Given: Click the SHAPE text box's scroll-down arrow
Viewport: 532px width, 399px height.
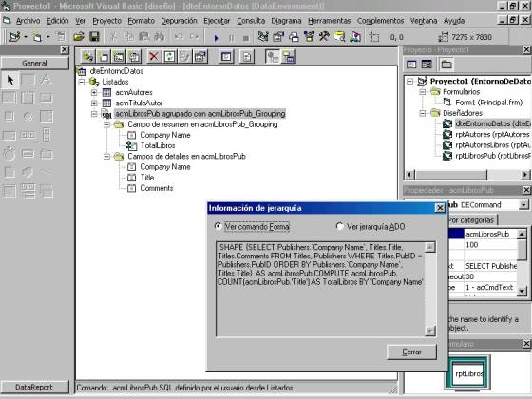Looking at the screenshot, I should pyautogui.click(x=429, y=331).
